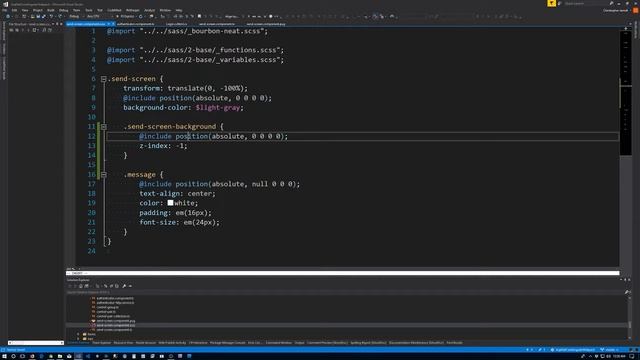The width and height of the screenshot is (640, 360).
Task: Select highlighted send-screen.component.scss in Solution Explorer
Action: (116, 325)
